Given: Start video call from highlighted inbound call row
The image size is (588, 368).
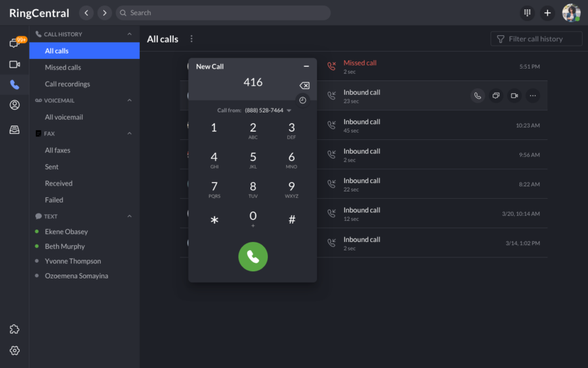Looking at the screenshot, I should point(514,96).
